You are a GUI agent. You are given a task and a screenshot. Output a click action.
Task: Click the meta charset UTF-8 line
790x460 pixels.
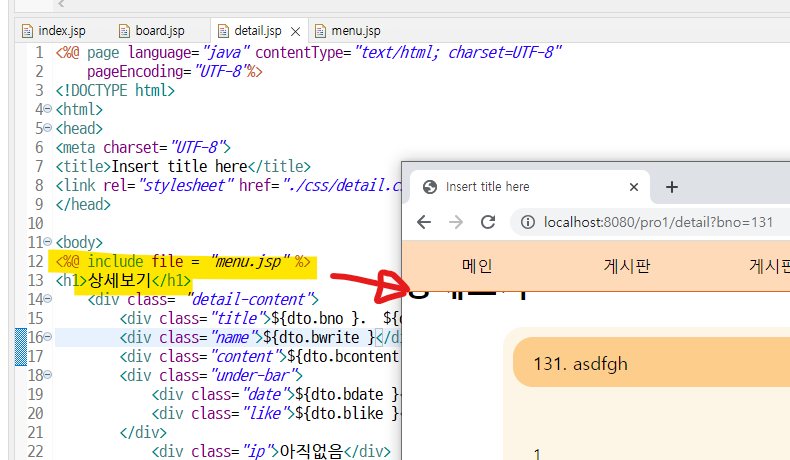pyautogui.click(x=143, y=147)
